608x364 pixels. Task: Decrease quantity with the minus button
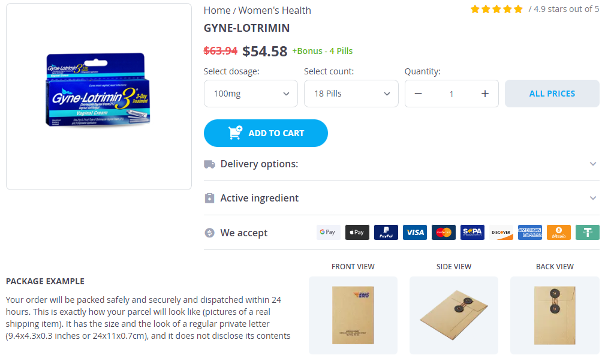coord(419,94)
